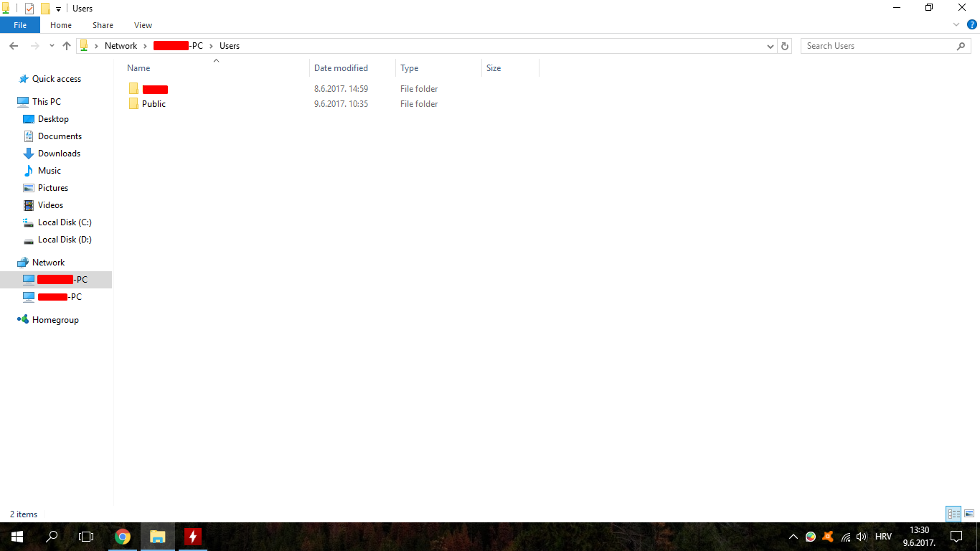Viewport: 980px width, 551px height.
Task: Click the File Explorer taskbar icon
Action: click(x=158, y=537)
